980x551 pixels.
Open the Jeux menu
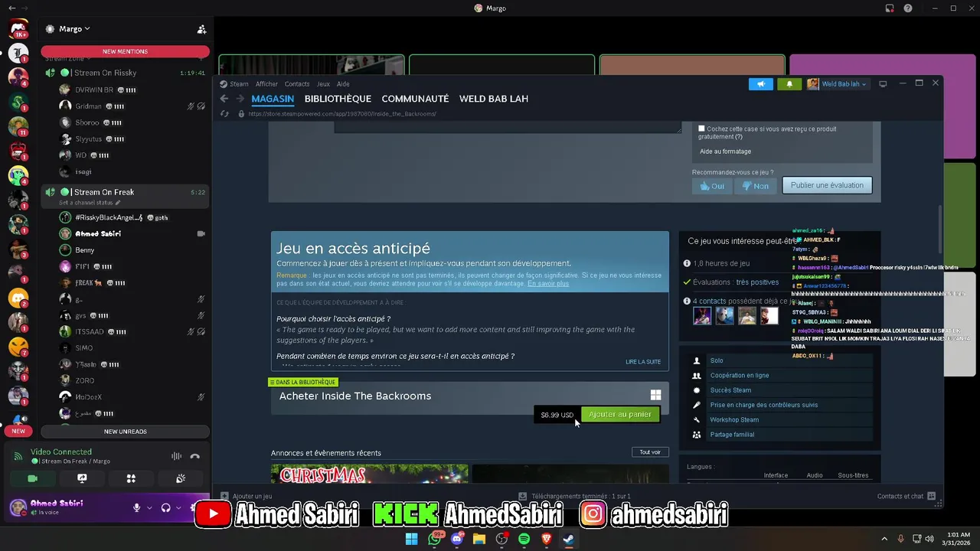323,84
